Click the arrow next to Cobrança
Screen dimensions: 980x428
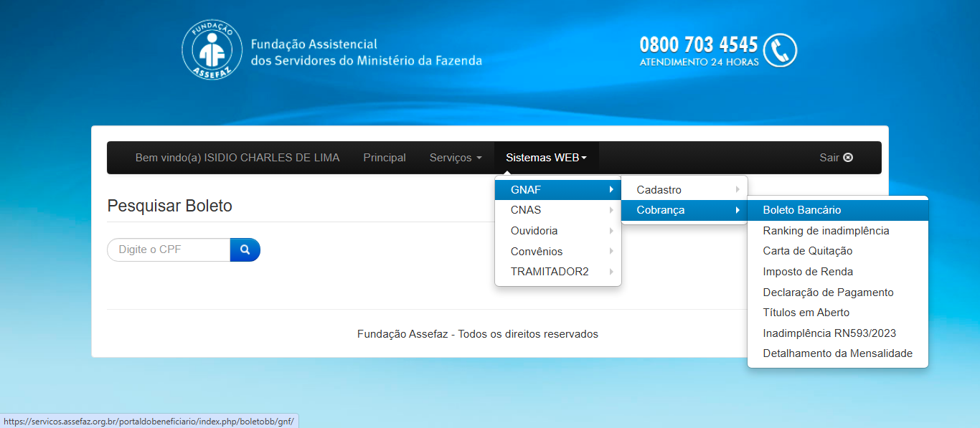[738, 210]
